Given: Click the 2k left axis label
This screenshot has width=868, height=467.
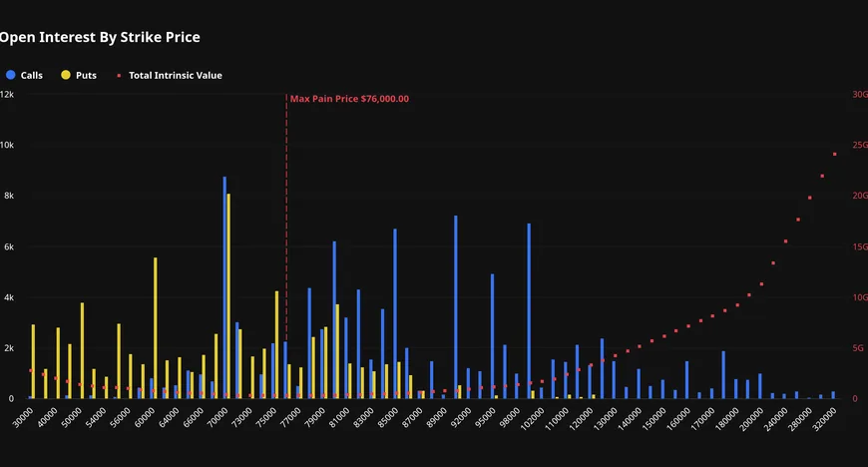Looking at the screenshot, I should pos(9,348).
